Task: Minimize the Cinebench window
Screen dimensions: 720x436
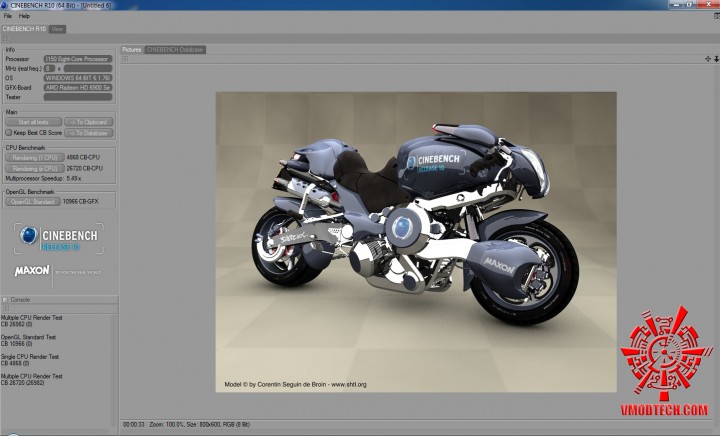Action: (676, 4)
